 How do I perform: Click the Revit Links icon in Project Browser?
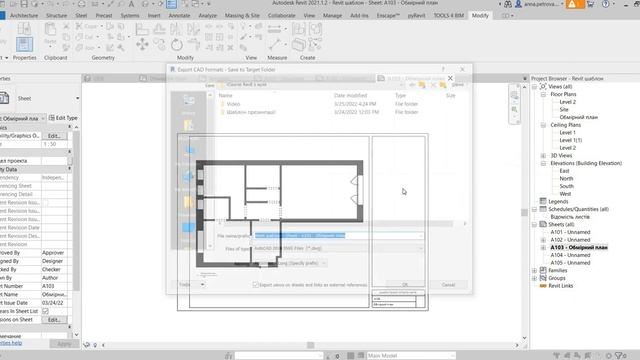point(543,286)
